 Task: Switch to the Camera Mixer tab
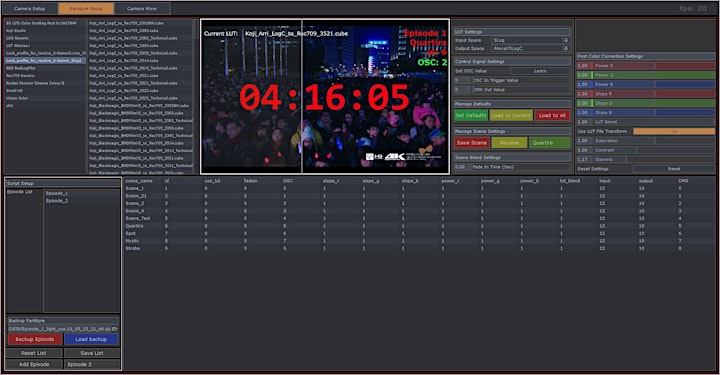(x=142, y=8)
